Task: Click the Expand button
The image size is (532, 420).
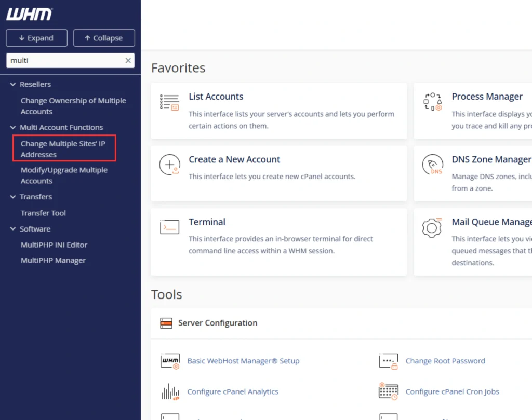Action: coord(37,38)
